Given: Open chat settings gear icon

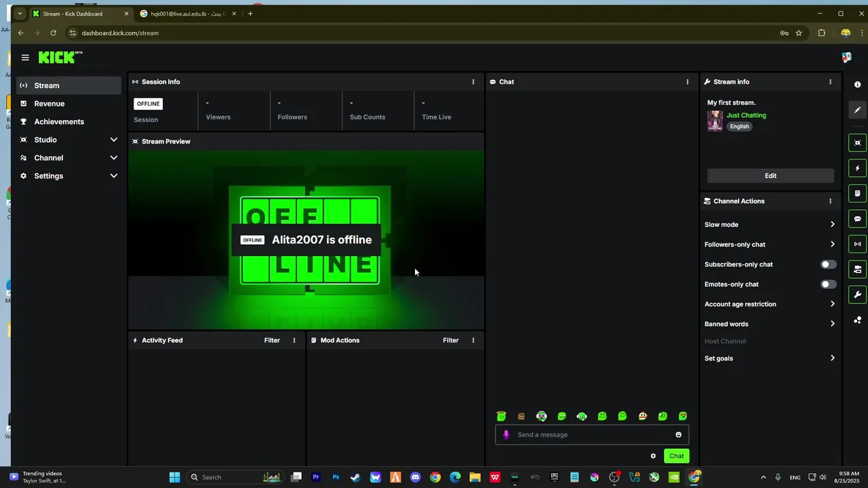Looking at the screenshot, I should click(653, 456).
